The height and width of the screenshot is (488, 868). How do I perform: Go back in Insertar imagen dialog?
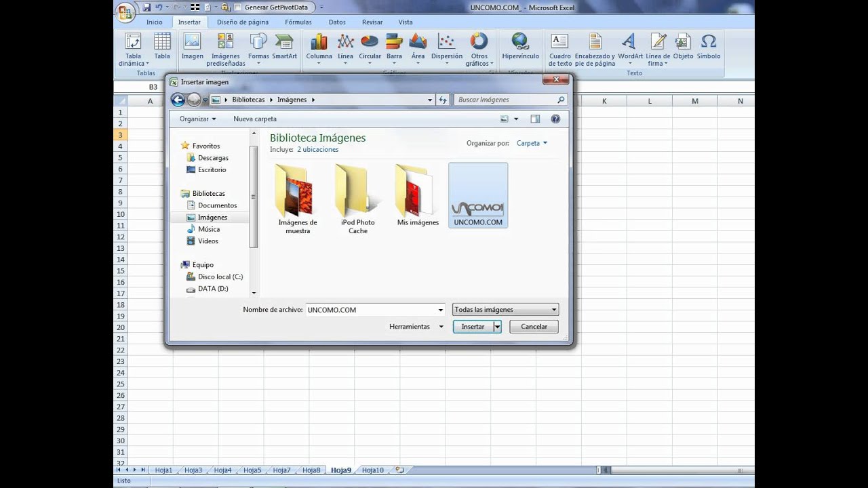coord(178,100)
